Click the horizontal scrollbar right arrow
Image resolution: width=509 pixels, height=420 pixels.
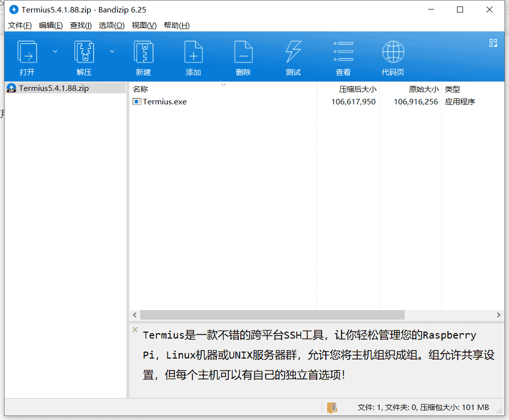(499, 315)
